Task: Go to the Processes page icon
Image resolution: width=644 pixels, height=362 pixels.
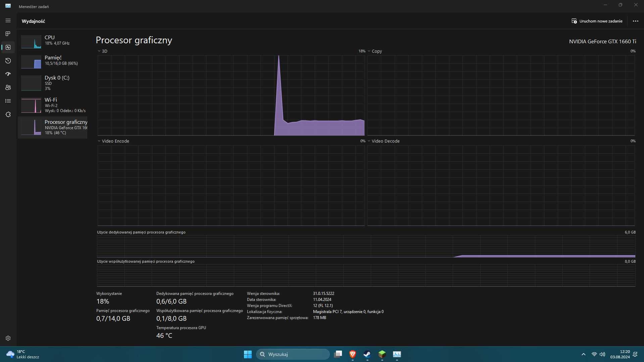Action: tap(8, 34)
